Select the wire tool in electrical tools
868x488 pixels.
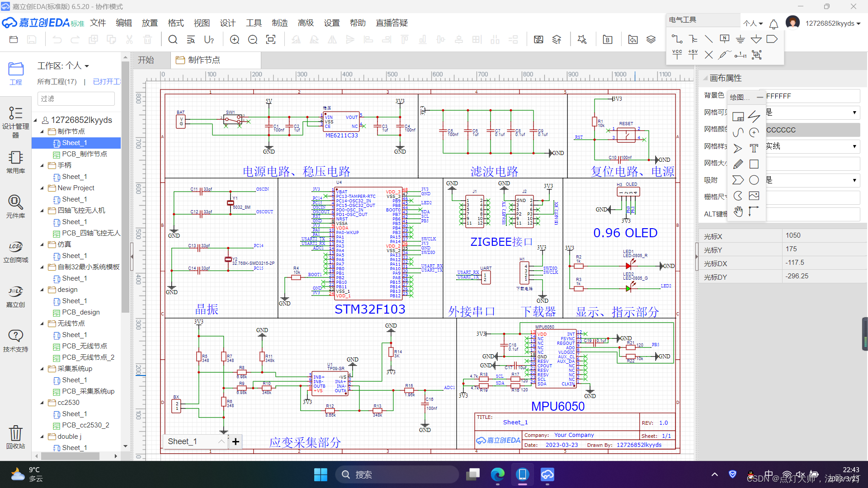click(x=677, y=39)
